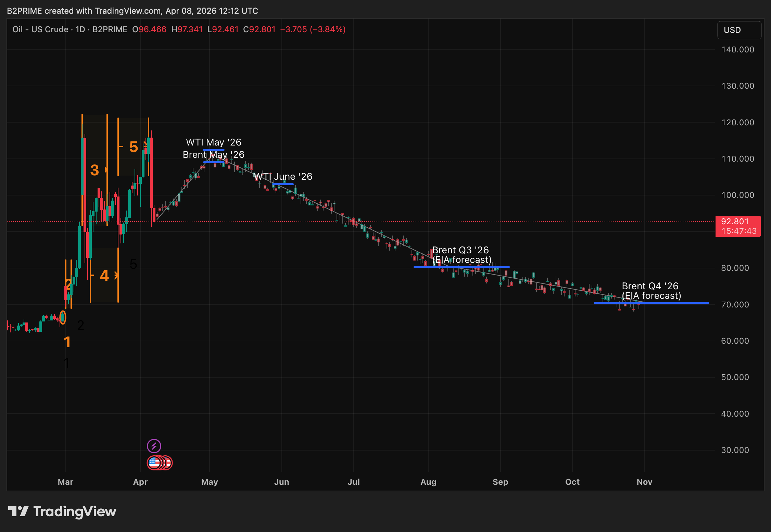Click the red 92.801 price countdown label
The width and height of the screenshot is (771, 532).
pos(738,226)
